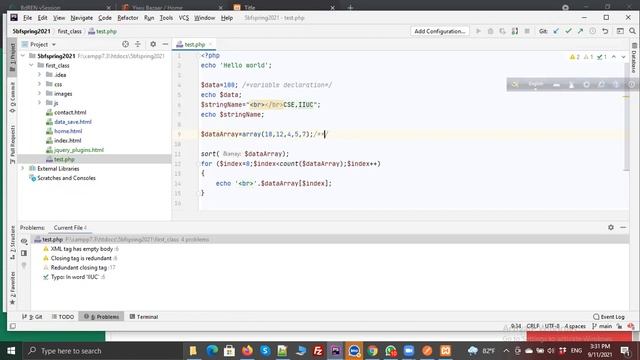The image size is (640, 360).
Task: Click the Run (play) icon in toolbar
Action: click(478, 31)
